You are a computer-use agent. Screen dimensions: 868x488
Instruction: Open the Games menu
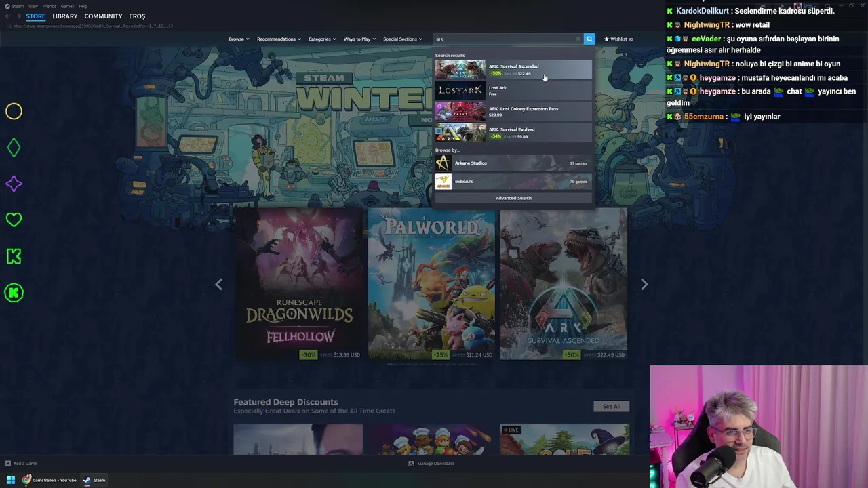tap(67, 6)
